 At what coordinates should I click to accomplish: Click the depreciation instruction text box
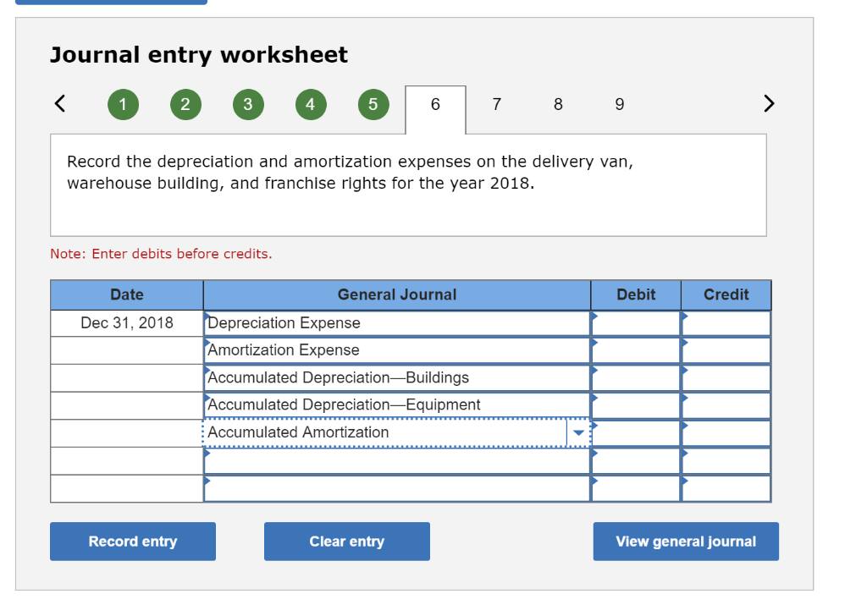408,185
